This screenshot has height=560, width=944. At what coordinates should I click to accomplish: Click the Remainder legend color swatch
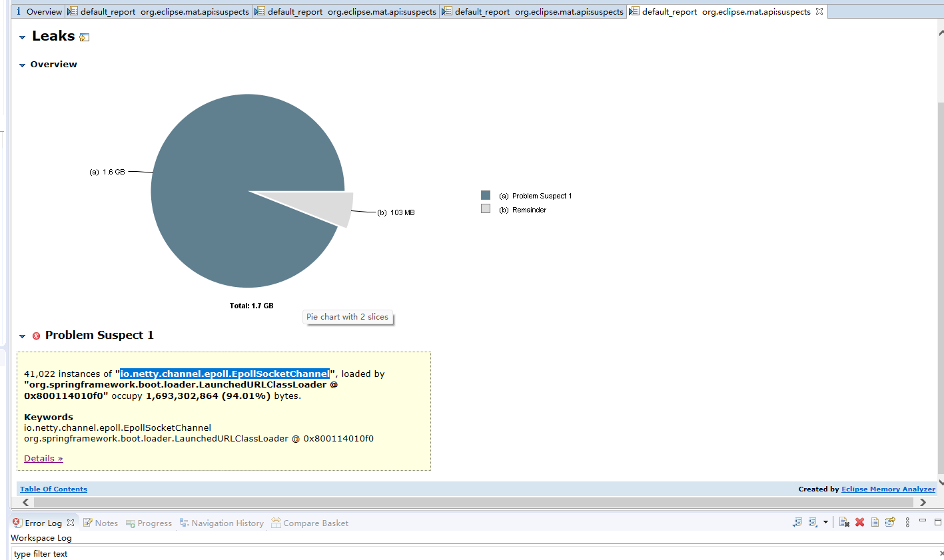pyautogui.click(x=486, y=208)
